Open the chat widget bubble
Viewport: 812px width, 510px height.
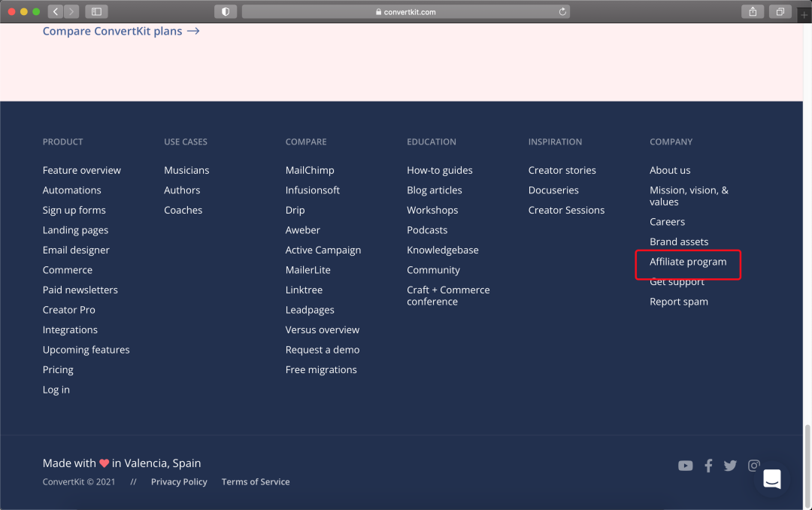(x=771, y=479)
